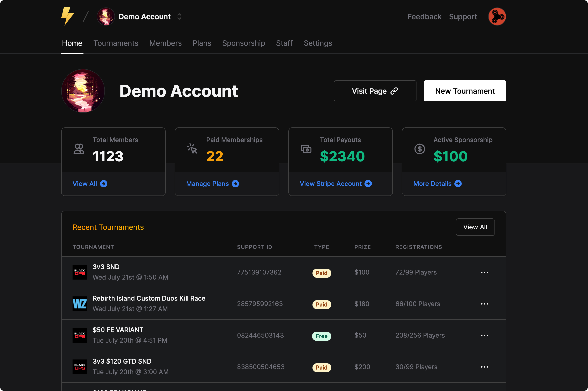This screenshot has width=588, height=391.
Task: Click the WZ game icon for Rebirth Island
Action: [80, 304]
